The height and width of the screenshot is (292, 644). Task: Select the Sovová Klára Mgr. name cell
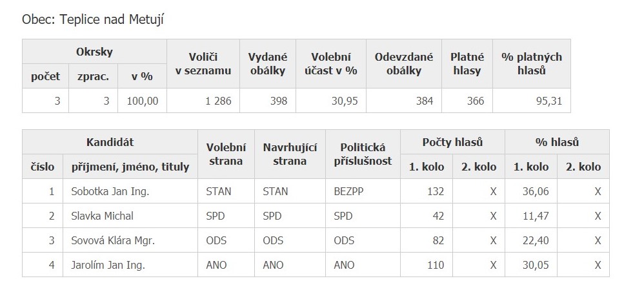[113, 240]
